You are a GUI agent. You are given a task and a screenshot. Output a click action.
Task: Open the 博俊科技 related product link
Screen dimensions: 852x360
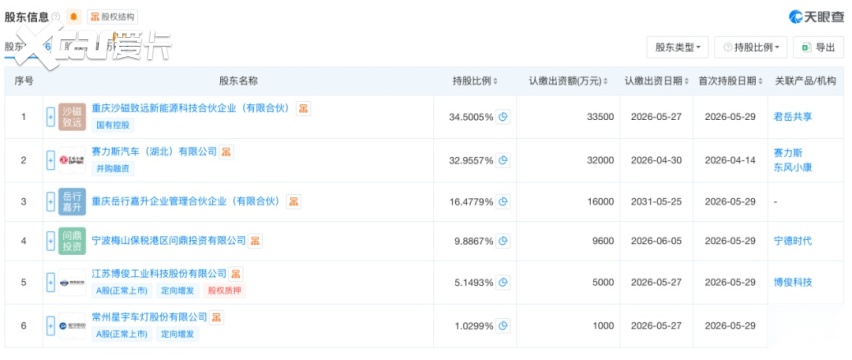click(x=793, y=282)
